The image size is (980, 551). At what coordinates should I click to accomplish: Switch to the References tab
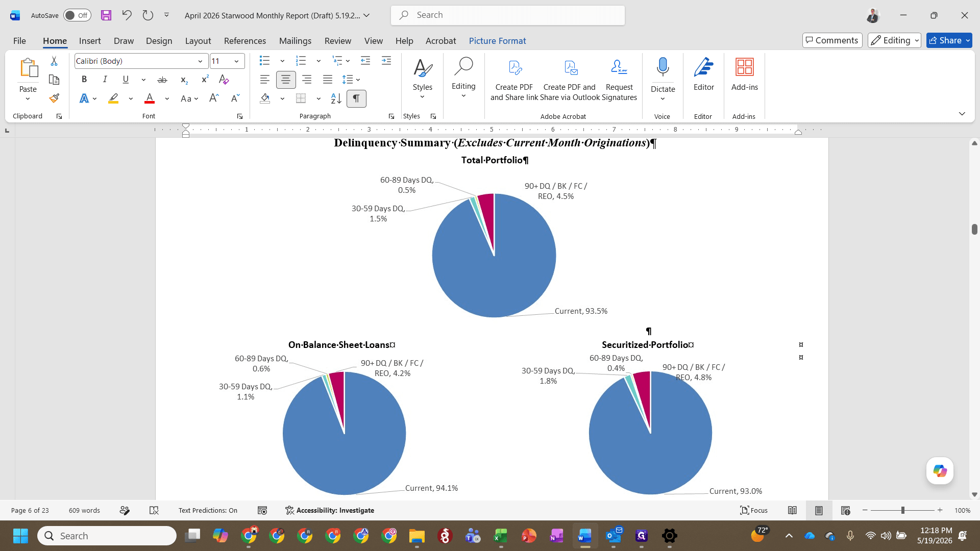245,41
